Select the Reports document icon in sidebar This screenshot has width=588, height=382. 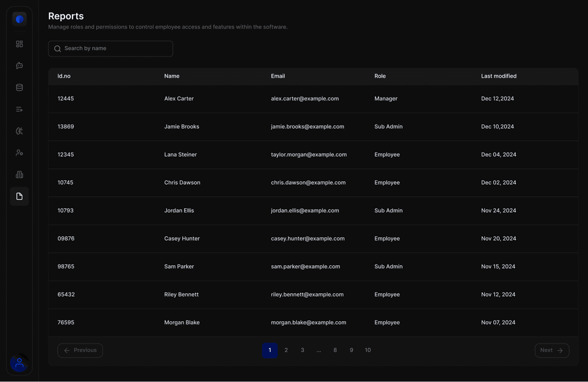19,196
